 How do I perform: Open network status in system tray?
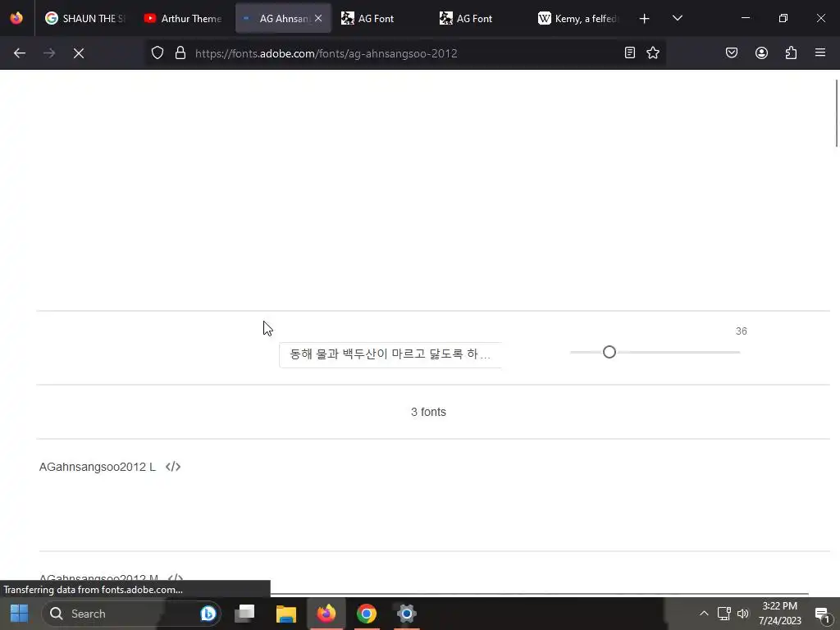pyautogui.click(x=724, y=614)
